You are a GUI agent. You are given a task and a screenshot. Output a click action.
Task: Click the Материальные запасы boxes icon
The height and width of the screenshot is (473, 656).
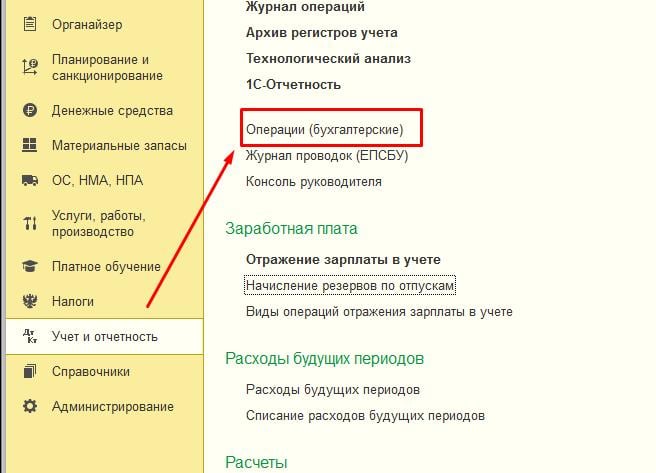(30, 145)
